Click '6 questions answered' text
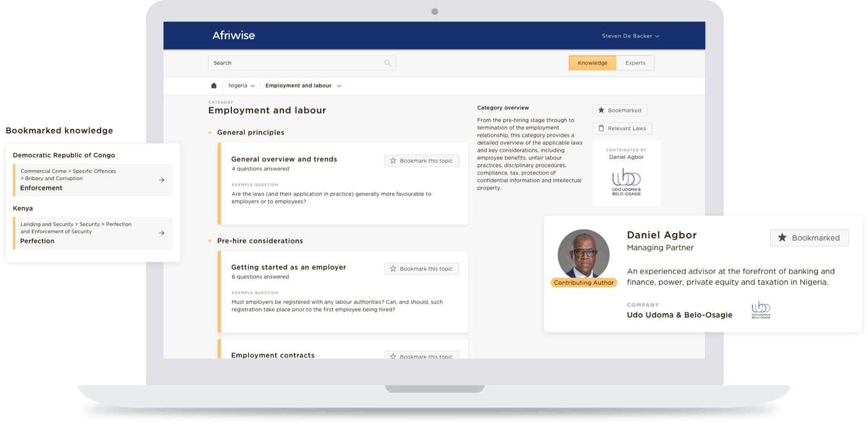This screenshot has width=868, height=424. pos(260,277)
